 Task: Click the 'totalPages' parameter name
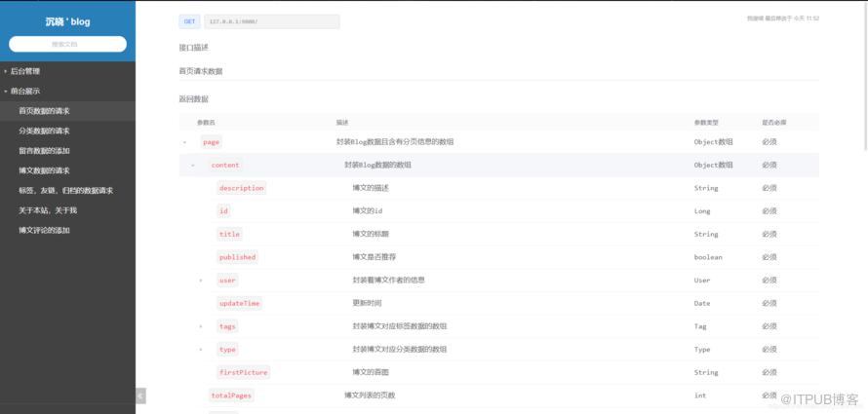(x=231, y=395)
